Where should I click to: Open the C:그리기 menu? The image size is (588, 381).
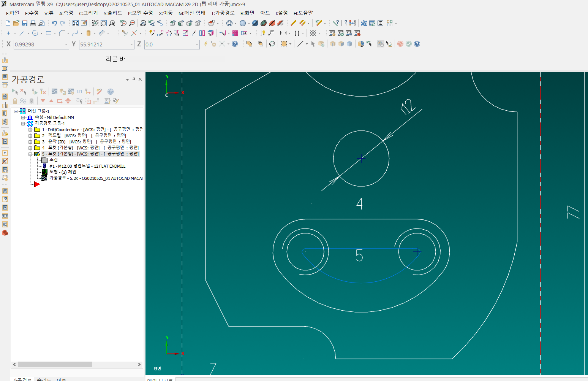89,13
